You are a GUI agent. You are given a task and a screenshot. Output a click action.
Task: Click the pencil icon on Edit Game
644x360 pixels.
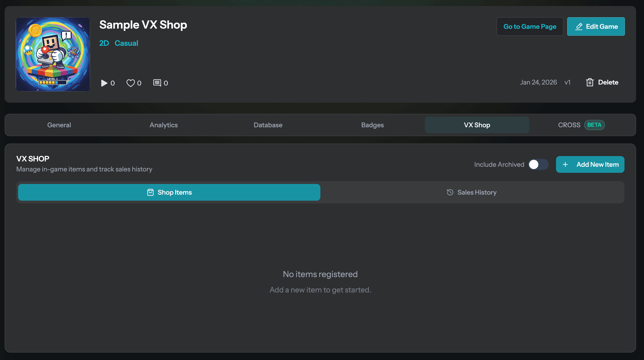pyautogui.click(x=579, y=26)
